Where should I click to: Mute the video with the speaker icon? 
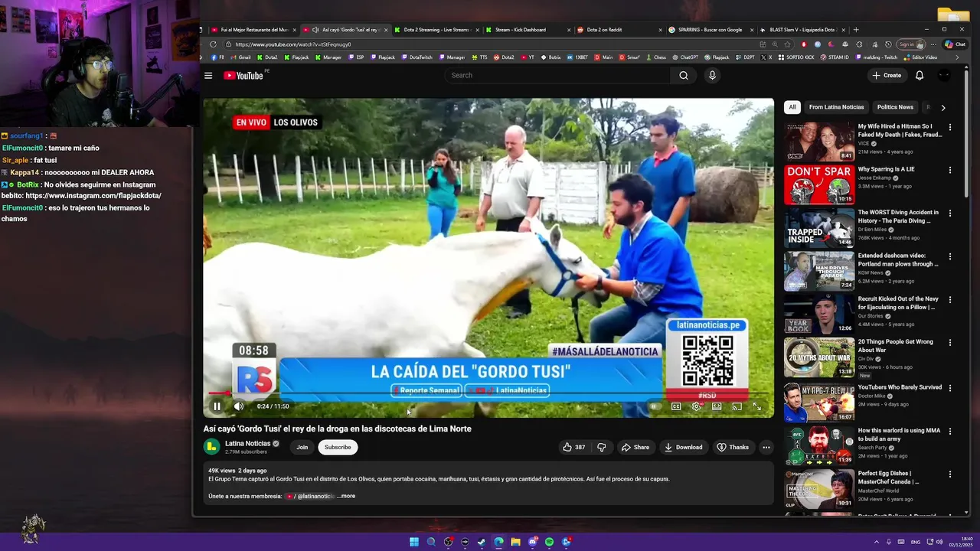click(239, 406)
